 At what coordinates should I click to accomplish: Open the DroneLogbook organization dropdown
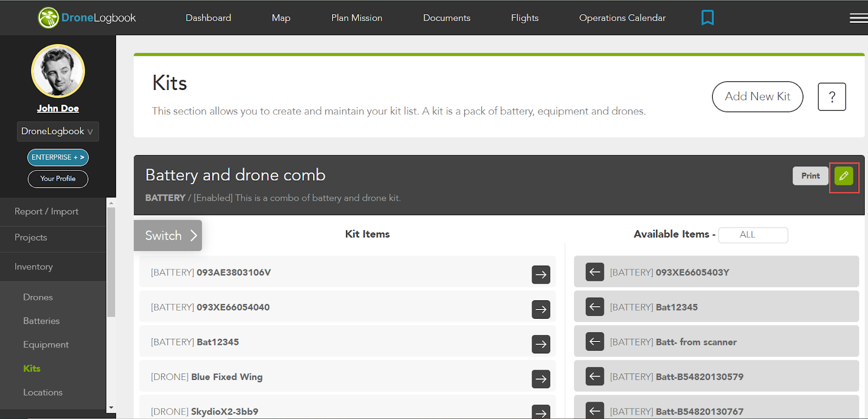58,131
